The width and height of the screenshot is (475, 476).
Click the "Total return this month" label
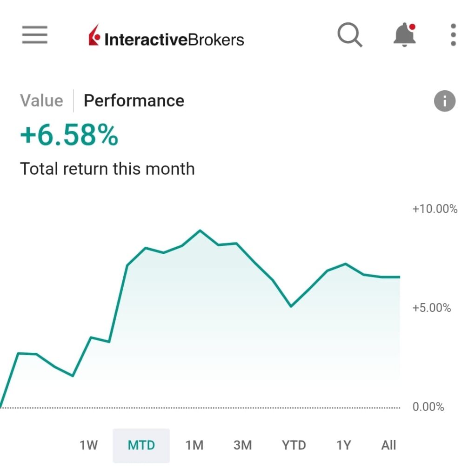tap(107, 168)
